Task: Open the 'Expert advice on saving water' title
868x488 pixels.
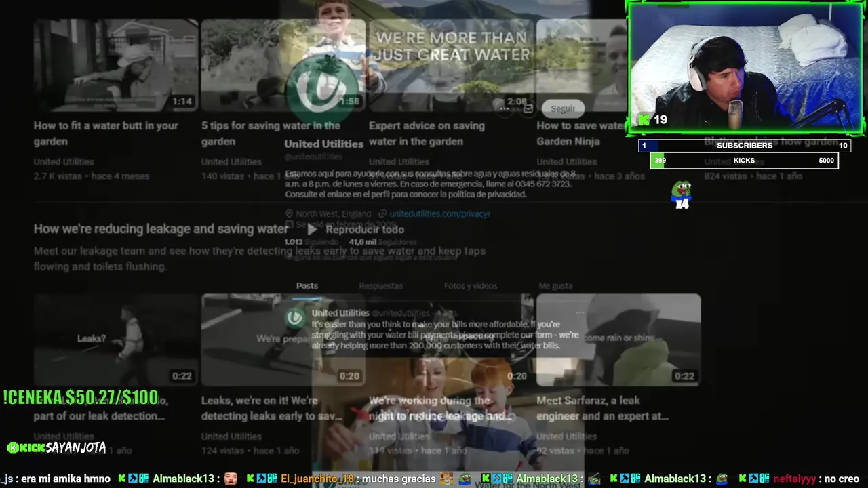Action: click(x=427, y=134)
